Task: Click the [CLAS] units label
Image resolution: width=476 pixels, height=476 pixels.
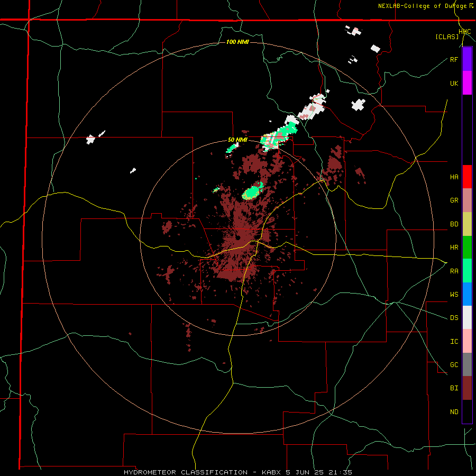Action: pyautogui.click(x=447, y=37)
